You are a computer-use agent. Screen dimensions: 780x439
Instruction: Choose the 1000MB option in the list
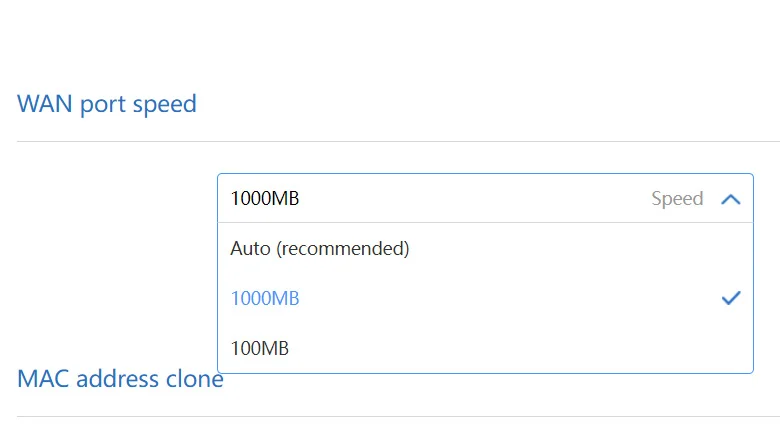click(x=265, y=298)
